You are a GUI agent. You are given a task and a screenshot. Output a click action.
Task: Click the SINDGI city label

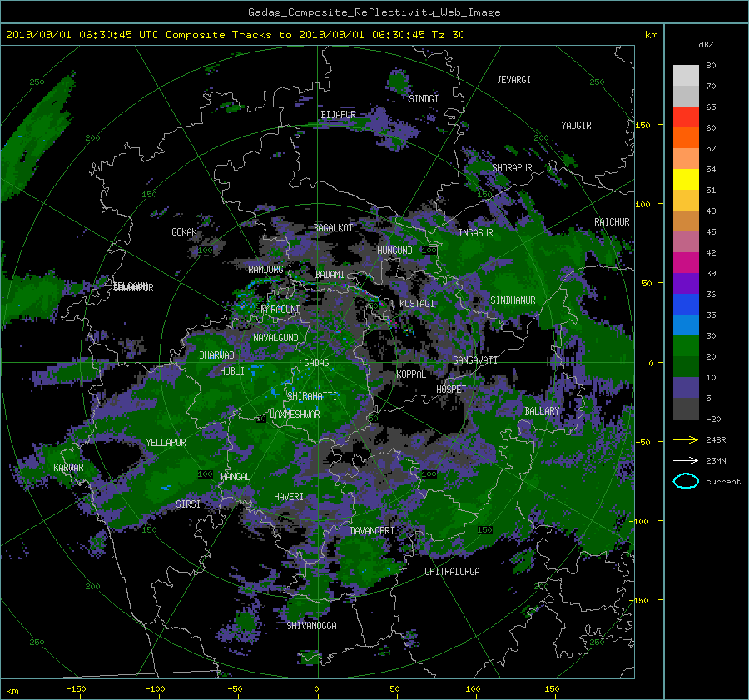(424, 99)
